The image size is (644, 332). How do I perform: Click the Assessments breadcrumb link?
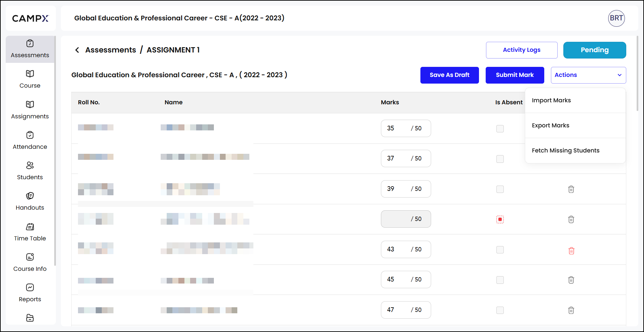pyautogui.click(x=110, y=50)
